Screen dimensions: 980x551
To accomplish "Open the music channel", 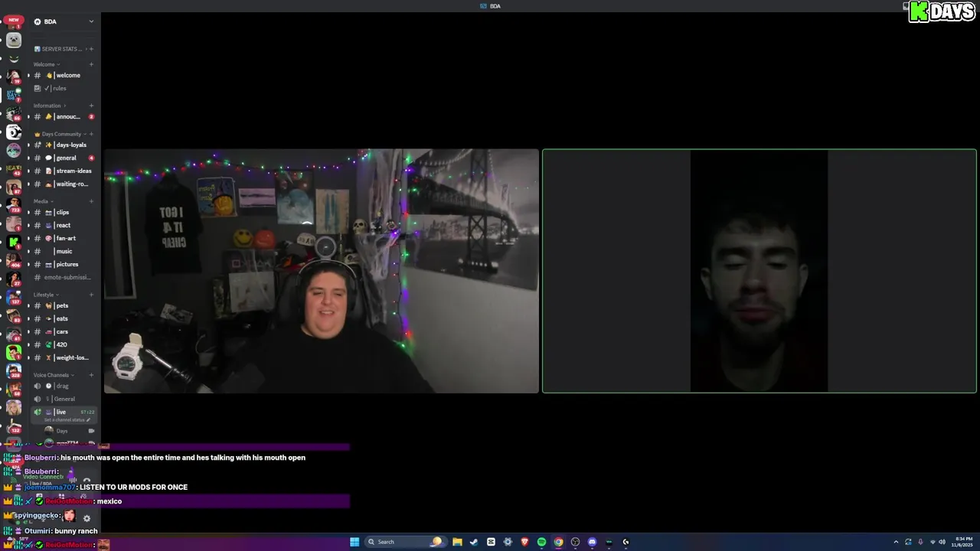I will click(63, 251).
